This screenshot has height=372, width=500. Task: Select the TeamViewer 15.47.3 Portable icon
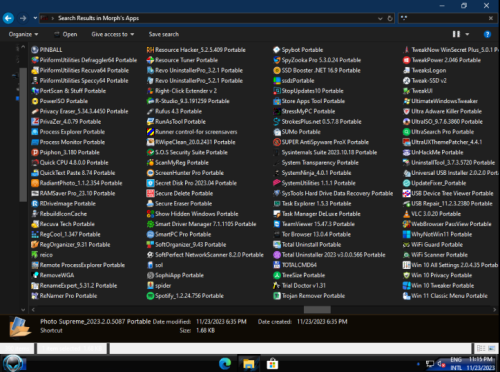(x=277, y=224)
